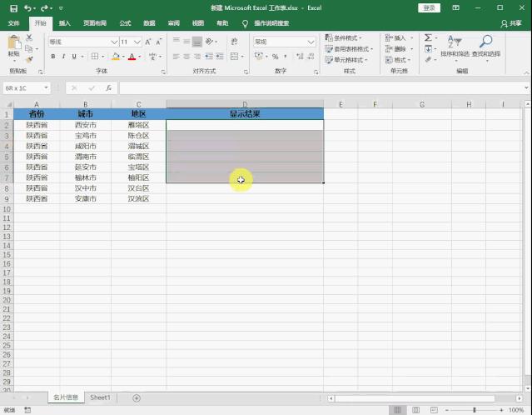
Task: Click the Insert Function fx button
Action: (x=109, y=88)
